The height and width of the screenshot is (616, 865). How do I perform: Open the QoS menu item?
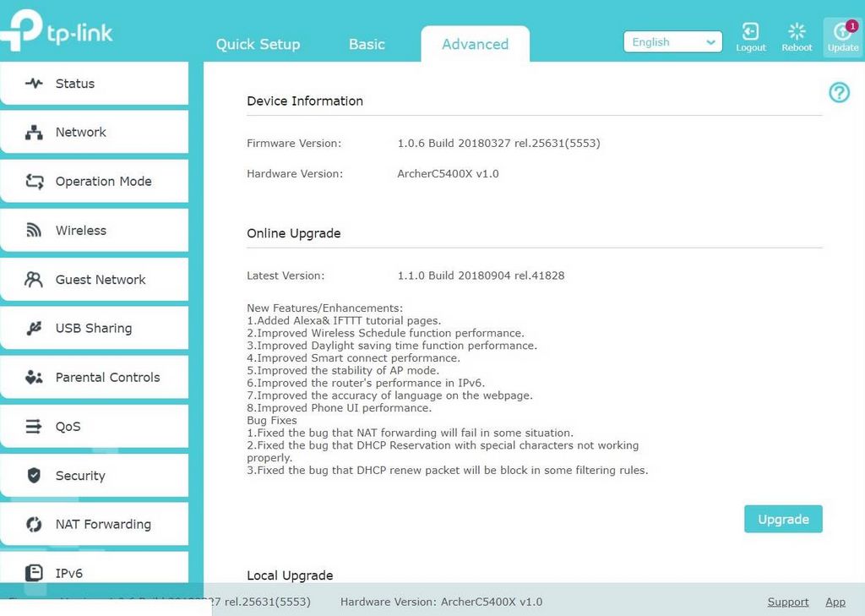95,426
